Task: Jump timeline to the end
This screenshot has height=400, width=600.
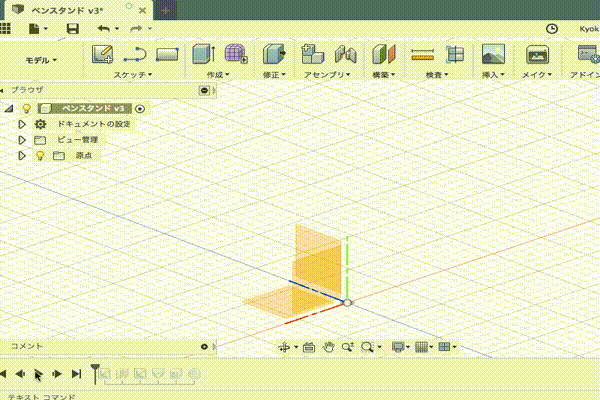Action: click(x=77, y=374)
